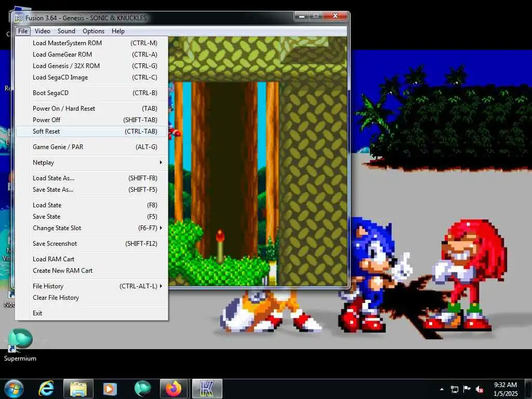Select Load SegaCD Image
The width and height of the screenshot is (532, 399).
tap(91, 78)
